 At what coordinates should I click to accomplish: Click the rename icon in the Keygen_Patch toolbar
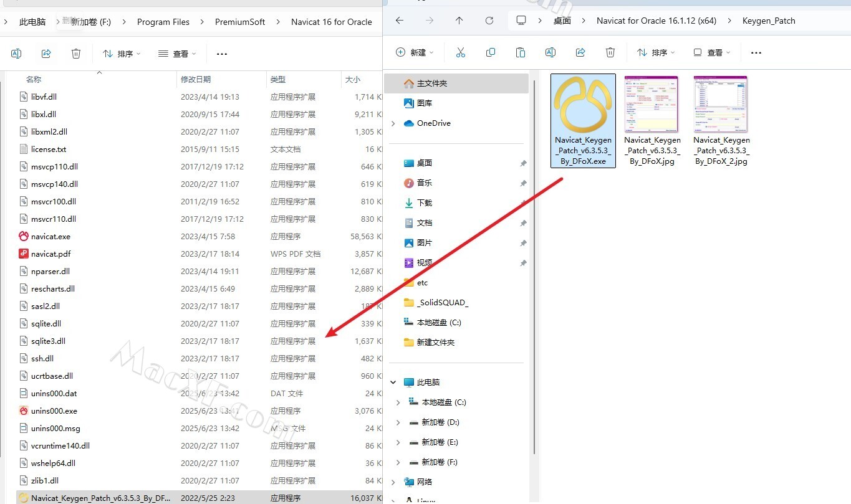pyautogui.click(x=551, y=52)
